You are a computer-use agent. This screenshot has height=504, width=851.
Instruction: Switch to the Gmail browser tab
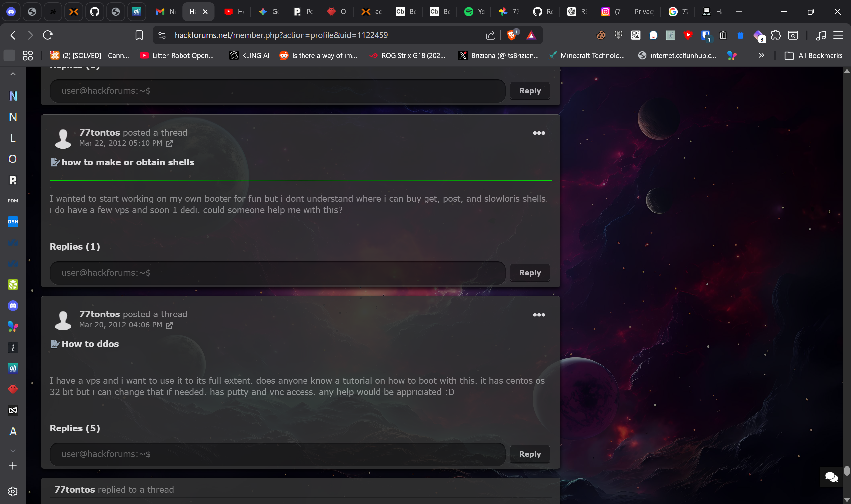165,12
